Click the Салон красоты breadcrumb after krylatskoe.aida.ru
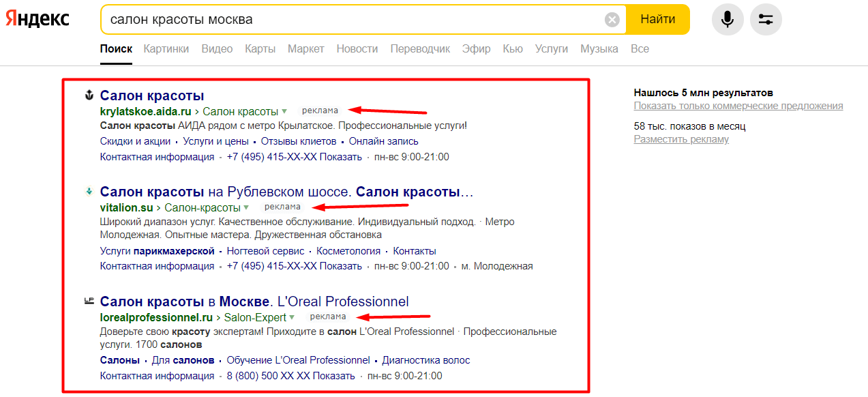The image size is (868, 397). coord(241,111)
